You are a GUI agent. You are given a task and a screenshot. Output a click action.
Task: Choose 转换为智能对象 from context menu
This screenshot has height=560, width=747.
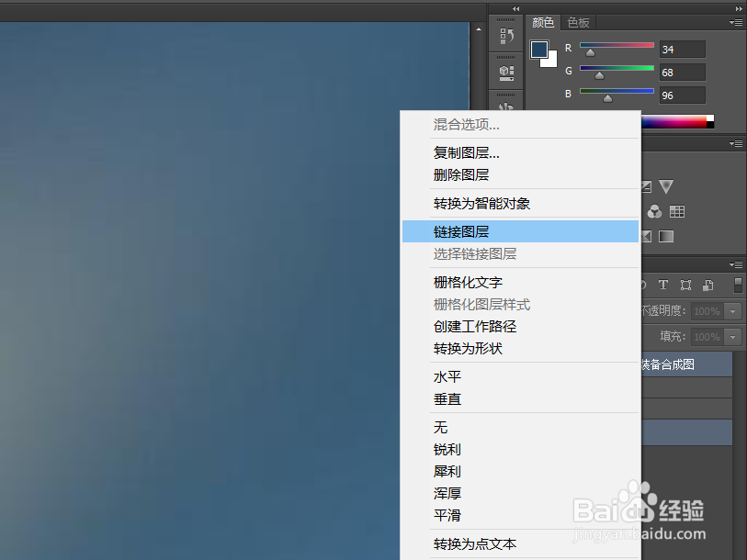point(520,203)
